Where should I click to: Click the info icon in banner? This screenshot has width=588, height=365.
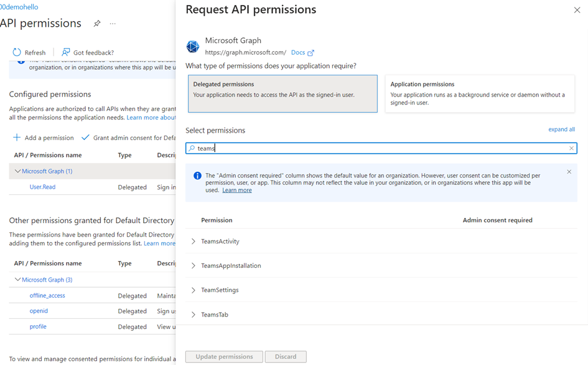197,176
